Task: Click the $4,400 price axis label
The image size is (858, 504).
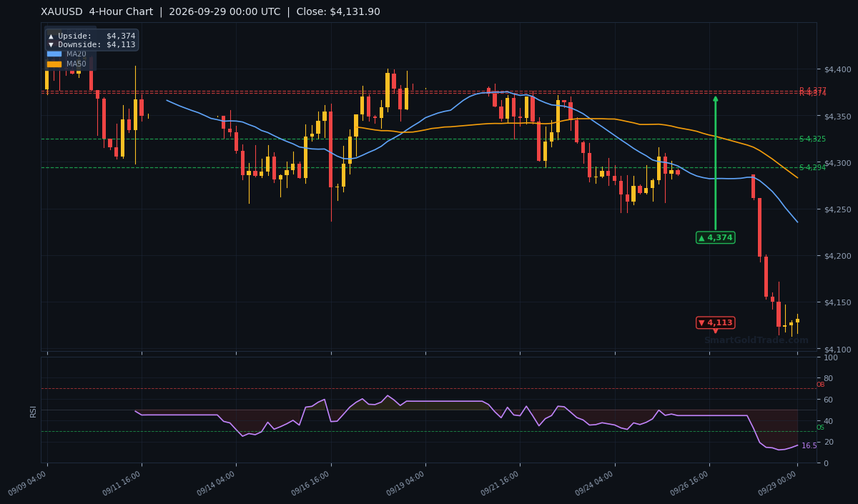Action: (837, 69)
